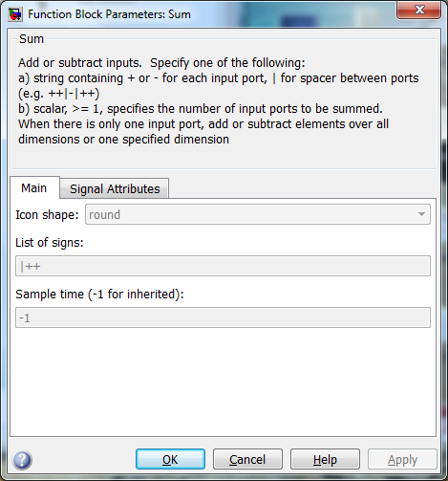Viewport: 448px width, 481px height.
Task: Switch to the Main tab
Action: point(34,188)
